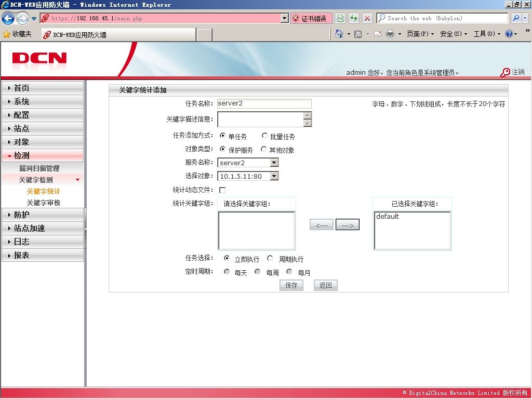
Task: Click the Read mail icon
Action: [378, 34]
